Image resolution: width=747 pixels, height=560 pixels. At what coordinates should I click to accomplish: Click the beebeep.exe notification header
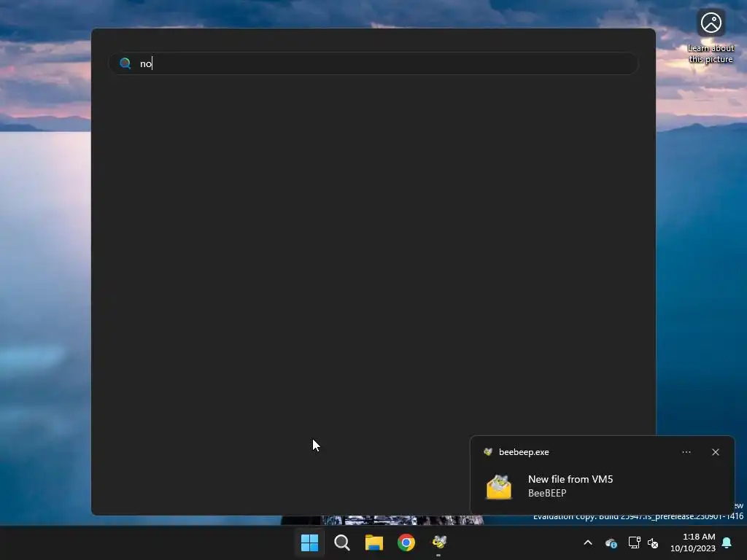[524, 452]
